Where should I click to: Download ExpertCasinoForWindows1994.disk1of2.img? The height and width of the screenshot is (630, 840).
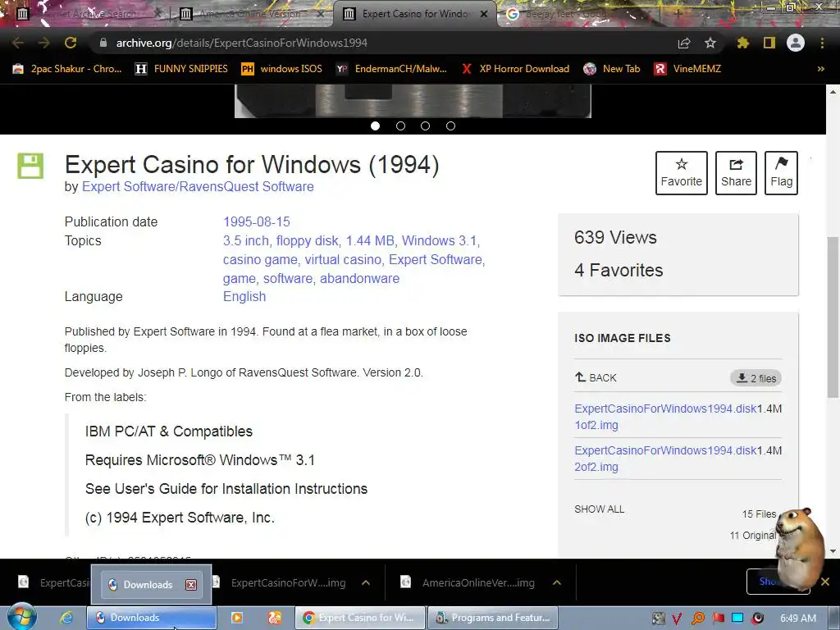[x=665, y=416]
